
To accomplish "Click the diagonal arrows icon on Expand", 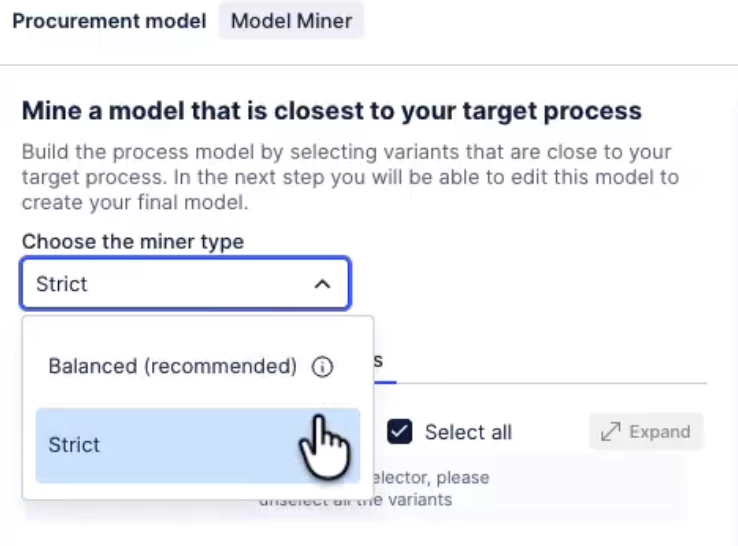I will coord(610,432).
